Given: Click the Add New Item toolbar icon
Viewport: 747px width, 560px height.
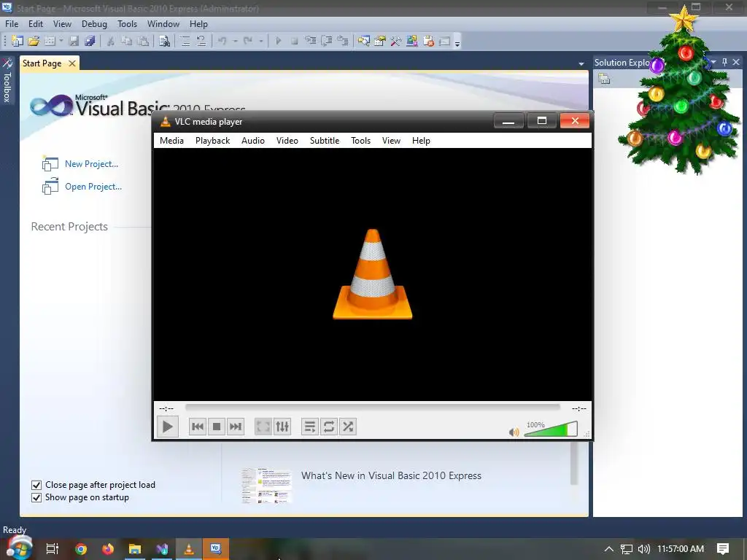Looking at the screenshot, I should tap(50, 41).
